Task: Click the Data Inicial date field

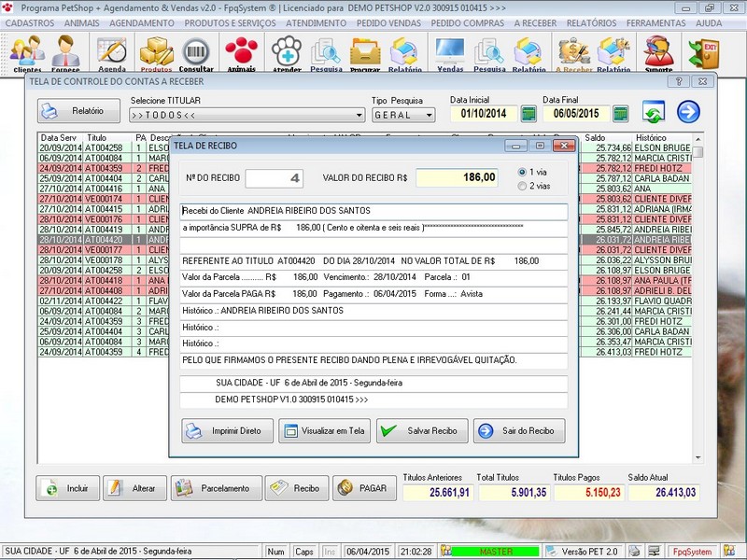Action: [x=484, y=113]
